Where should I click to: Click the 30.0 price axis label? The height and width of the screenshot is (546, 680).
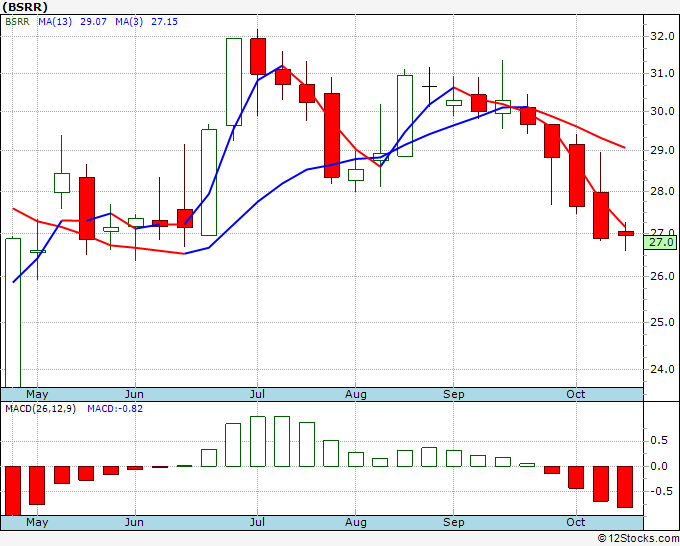click(662, 111)
